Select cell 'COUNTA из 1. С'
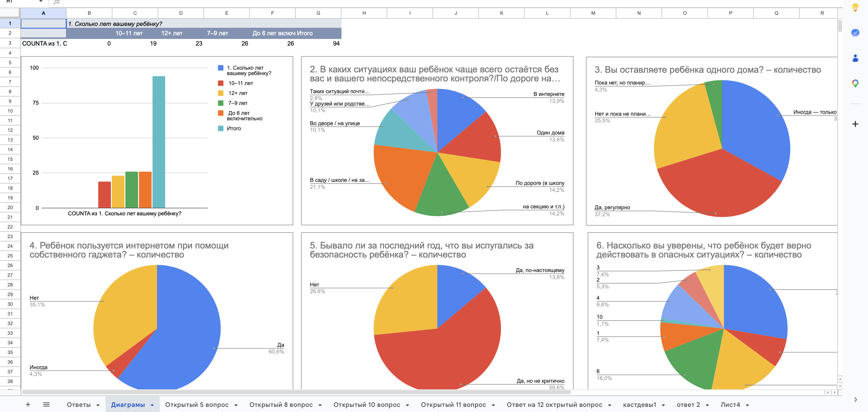 pos(43,43)
